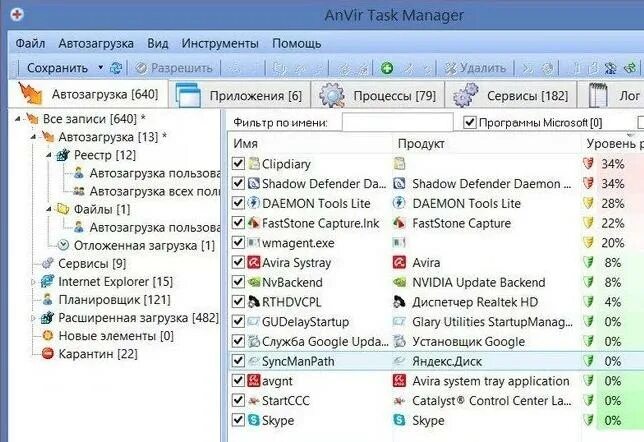Image resolution: width=644 pixels, height=442 pixels.
Task: Collapse the Реестр [12] tree node
Action: point(49,155)
